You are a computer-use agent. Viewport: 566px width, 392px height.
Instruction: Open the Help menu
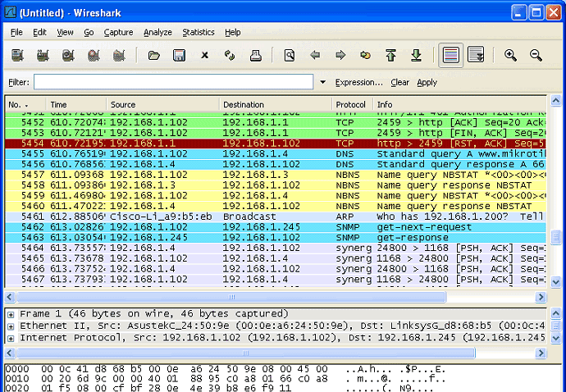pos(232,33)
